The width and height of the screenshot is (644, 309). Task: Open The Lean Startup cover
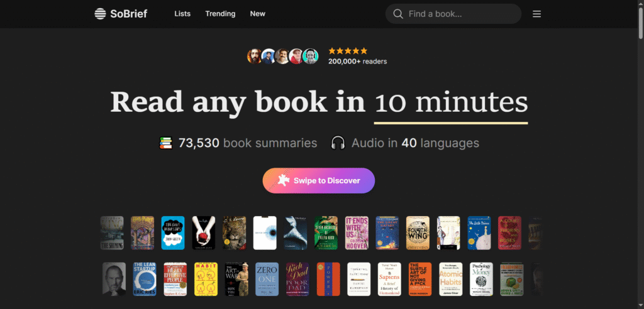145,279
